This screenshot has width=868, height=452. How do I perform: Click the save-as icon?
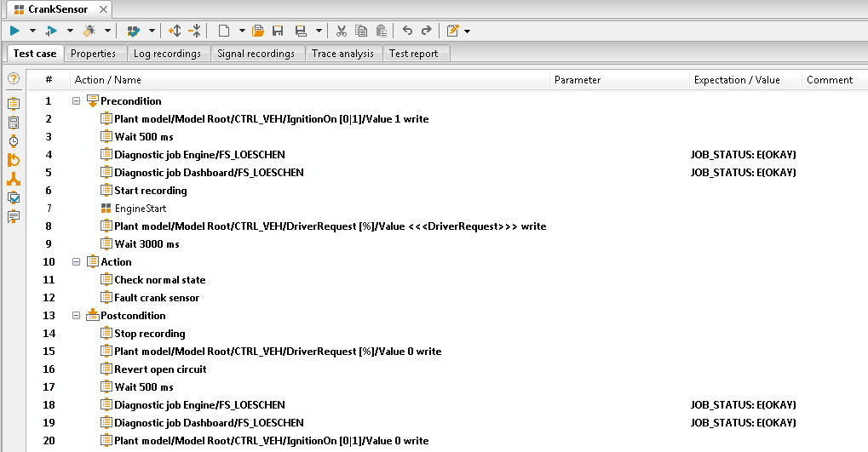(301, 31)
